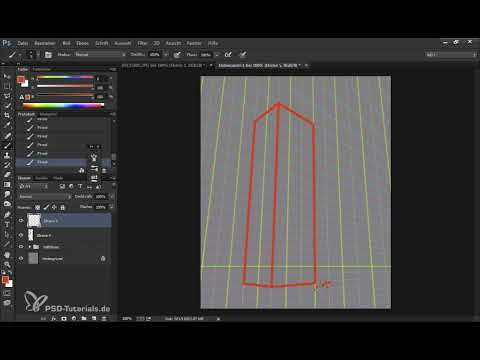Image resolution: width=480 pixels, height=360 pixels.
Task: Open the Bearbeiten menu
Action: (45, 43)
